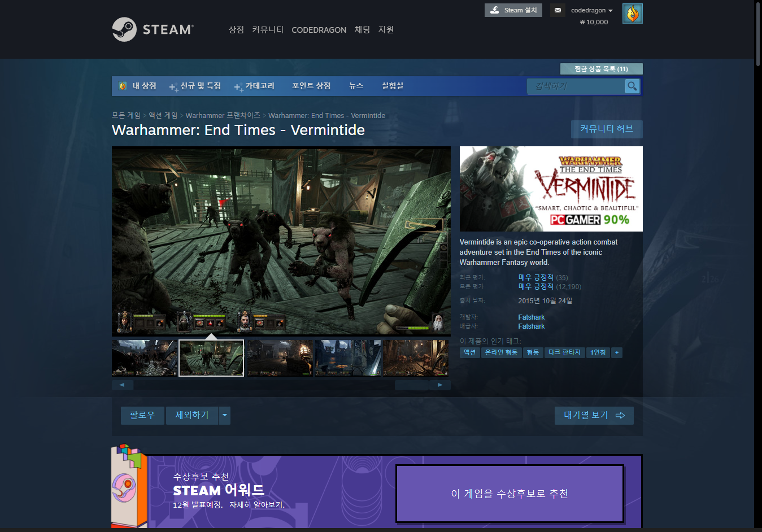Click the 팔로우 button
Viewport: 762px width, 532px height.
(142, 415)
